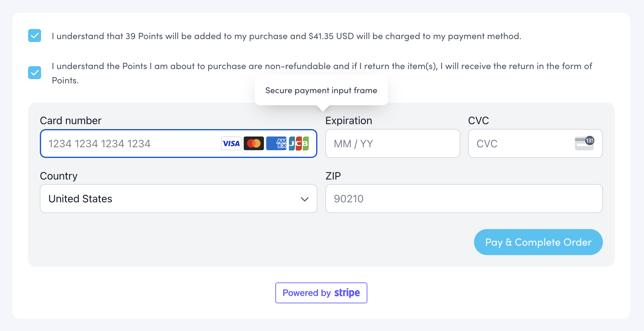Click the Country dropdown chevron arrow

[x=304, y=199]
